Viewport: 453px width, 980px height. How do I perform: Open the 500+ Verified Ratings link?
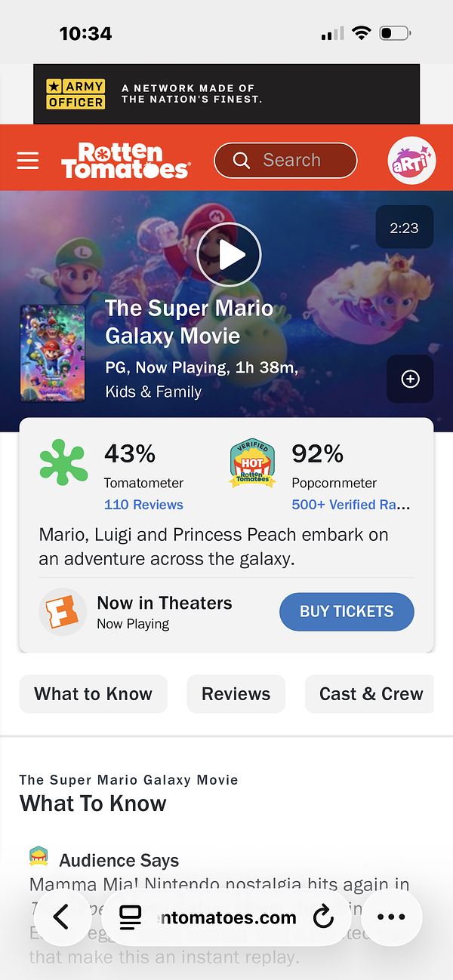click(x=350, y=505)
